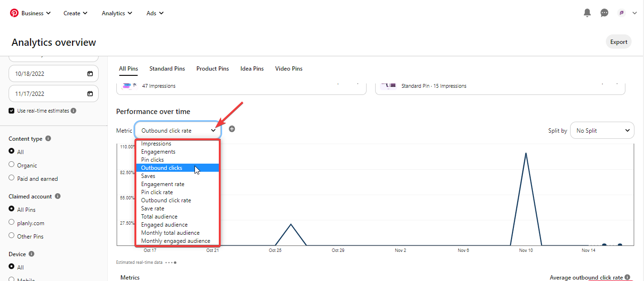This screenshot has width=644, height=281.
Task: Select Paid and earned content type
Action: [x=11, y=178]
